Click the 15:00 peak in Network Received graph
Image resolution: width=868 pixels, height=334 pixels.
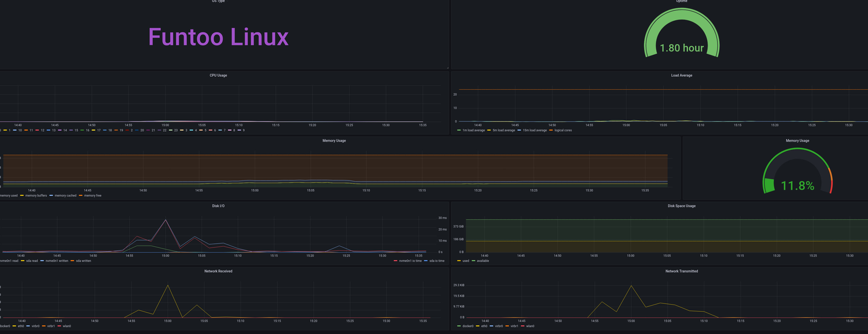(x=168, y=285)
